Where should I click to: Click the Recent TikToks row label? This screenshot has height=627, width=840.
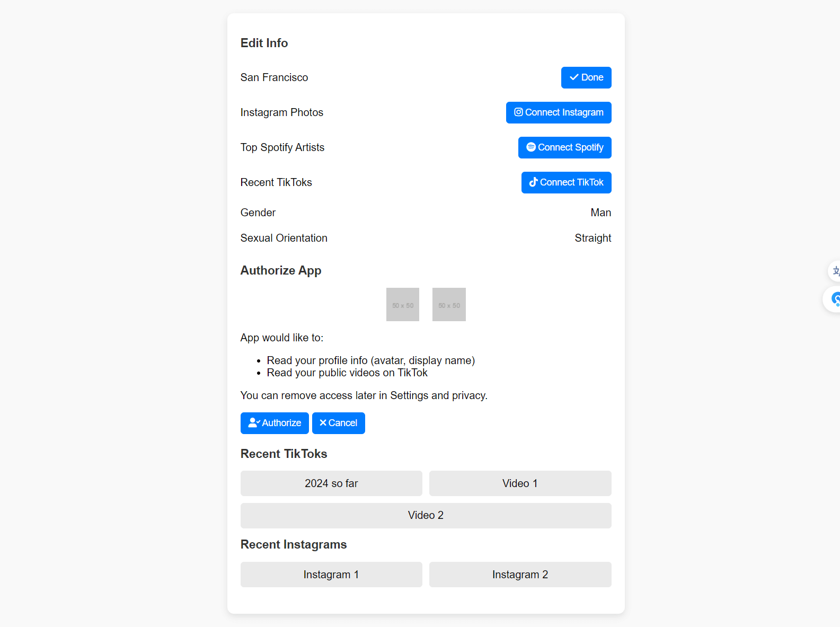point(276,182)
